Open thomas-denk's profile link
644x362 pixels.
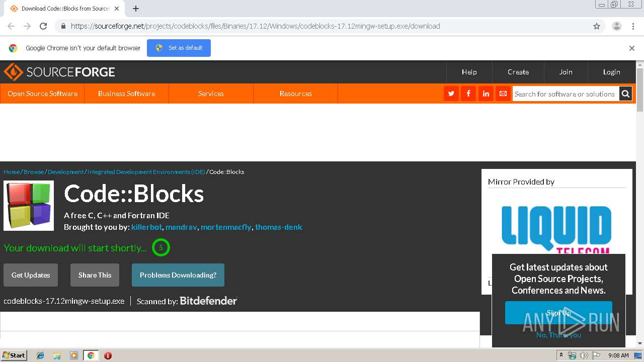point(279,227)
